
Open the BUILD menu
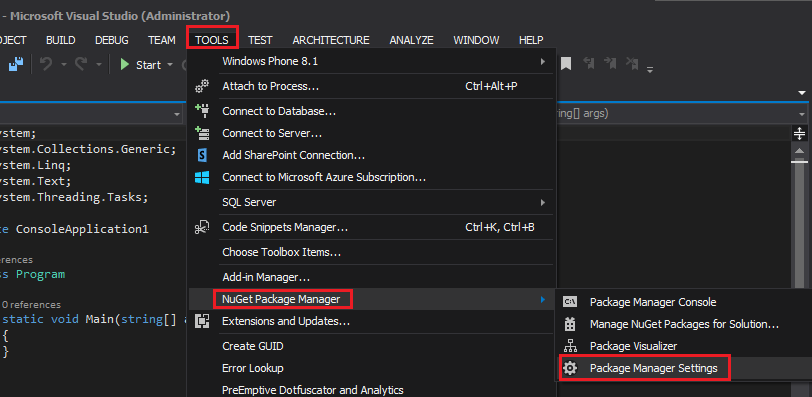61,40
